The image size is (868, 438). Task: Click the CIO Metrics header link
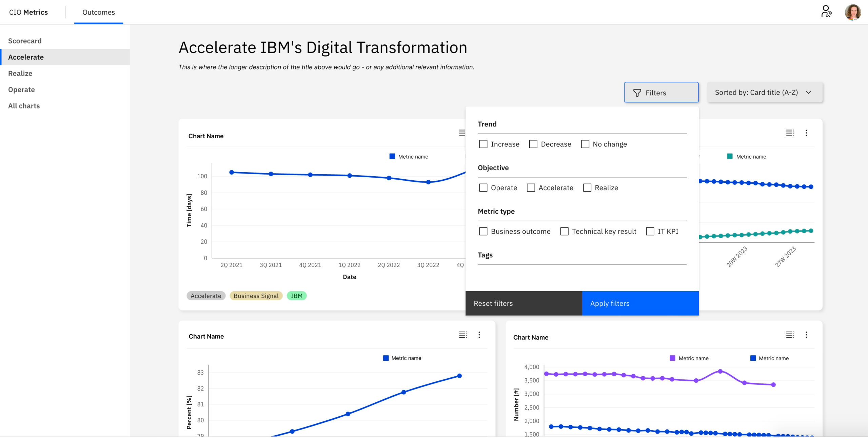tap(28, 12)
